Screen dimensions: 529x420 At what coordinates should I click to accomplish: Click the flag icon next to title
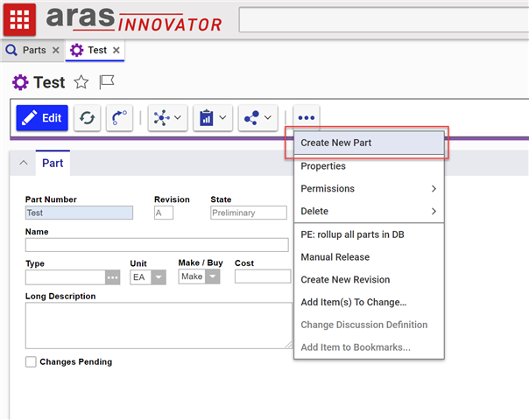click(107, 82)
